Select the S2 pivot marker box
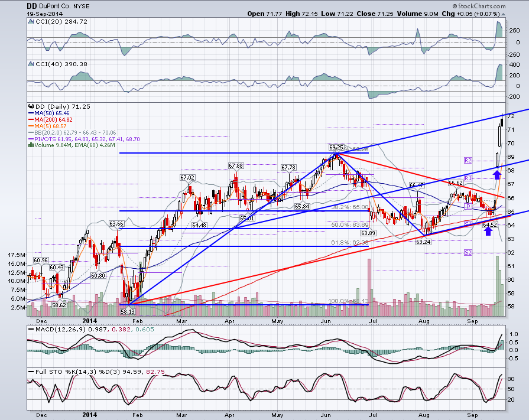 point(468,252)
